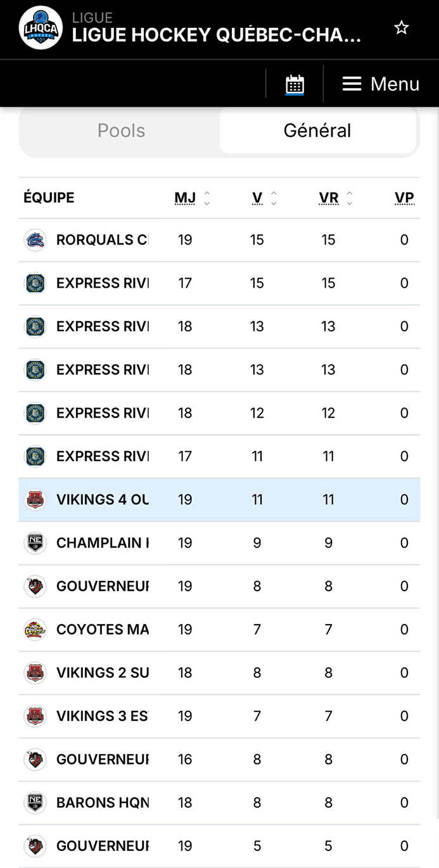Switch to the Pools tab
The image size is (439, 868).
coord(121,131)
